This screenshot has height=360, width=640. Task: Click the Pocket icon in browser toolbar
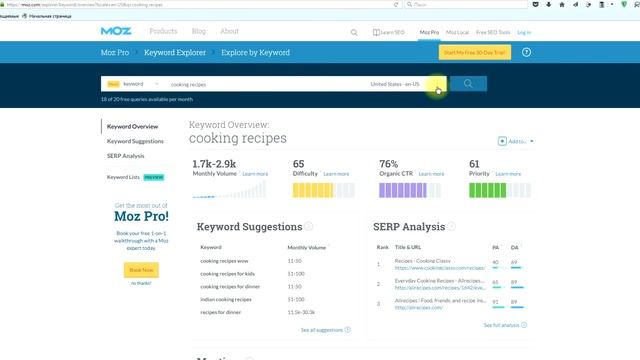(536, 4)
